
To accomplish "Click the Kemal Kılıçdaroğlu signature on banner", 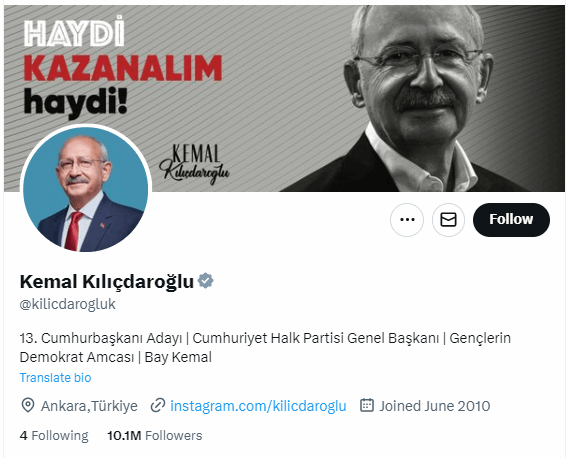I will (194, 164).
